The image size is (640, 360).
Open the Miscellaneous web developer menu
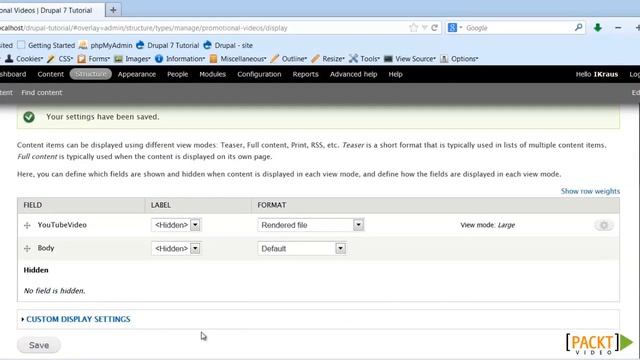[238, 59]
